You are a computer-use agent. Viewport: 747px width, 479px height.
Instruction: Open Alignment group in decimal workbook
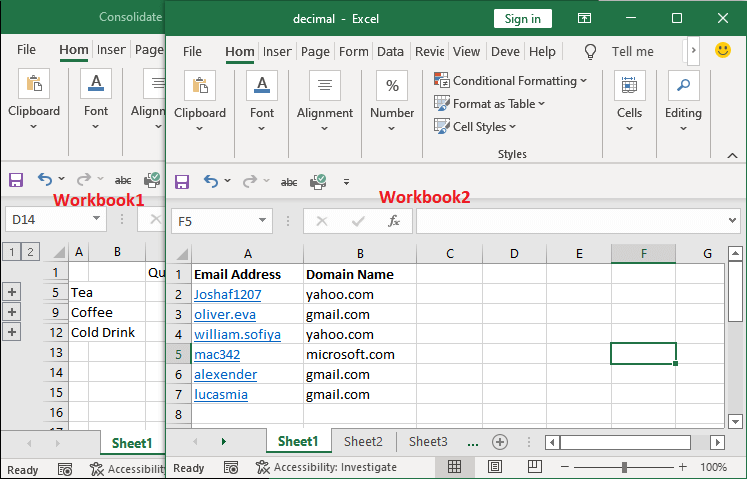click(x=324, y=102)
